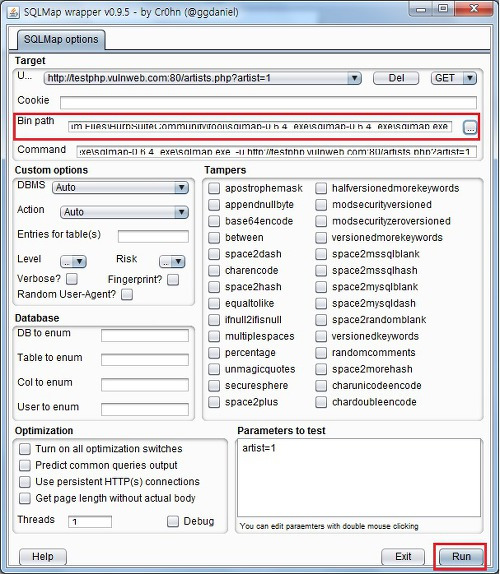Maximize the SQLMap wrapper window
Screen dimensions: 500x574
[443, 8]
